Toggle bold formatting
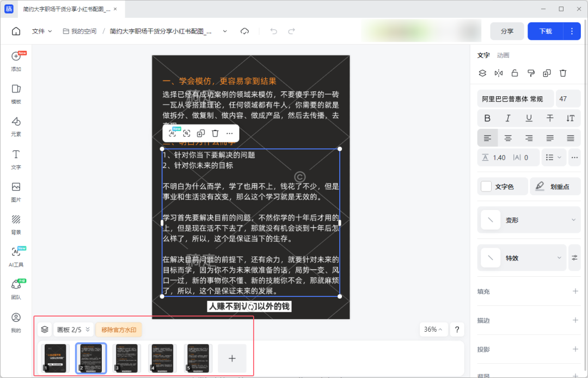Screen dimensions: 588x378 tap(487, 119)
